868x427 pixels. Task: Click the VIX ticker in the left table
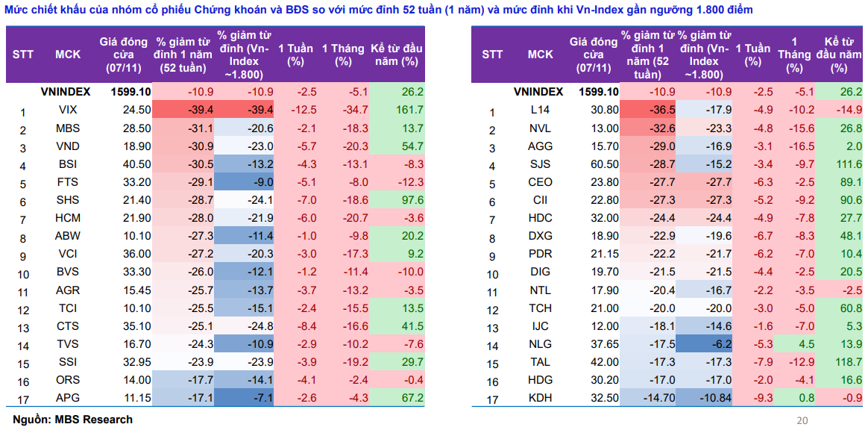click(x=68, y=110)
